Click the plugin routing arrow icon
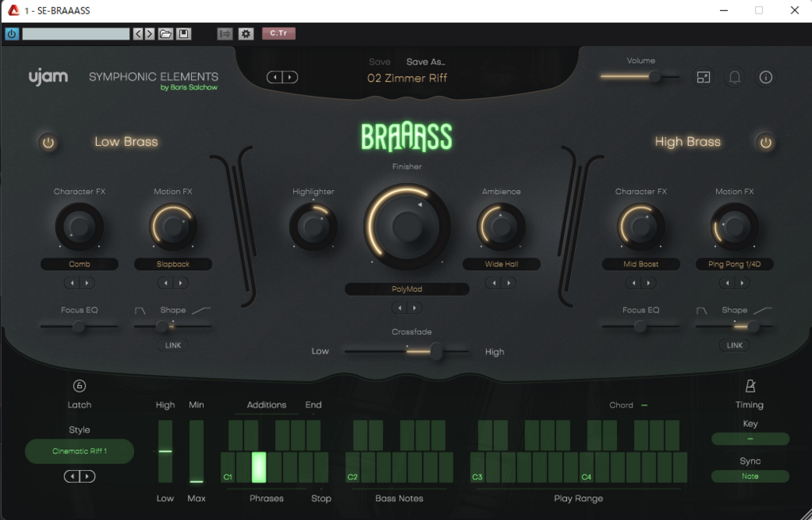Image resolution: width=812 pixels, height=520 pixels. click(x=224, y=33)
